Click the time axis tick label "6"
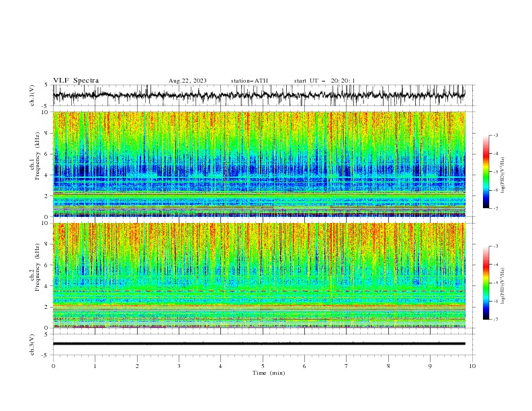532x411 pixels. point(304,366)
